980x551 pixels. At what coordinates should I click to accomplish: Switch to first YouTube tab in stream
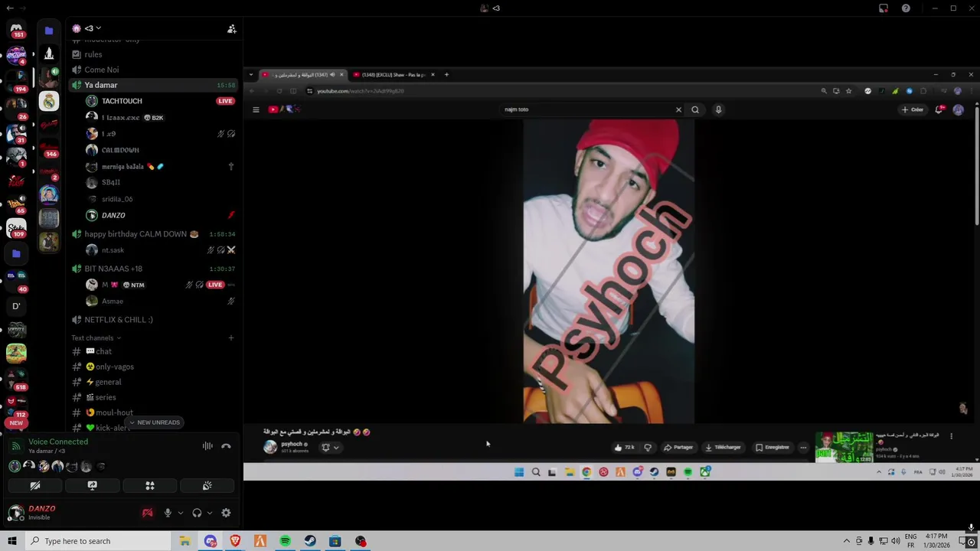[x=302, y=75]
